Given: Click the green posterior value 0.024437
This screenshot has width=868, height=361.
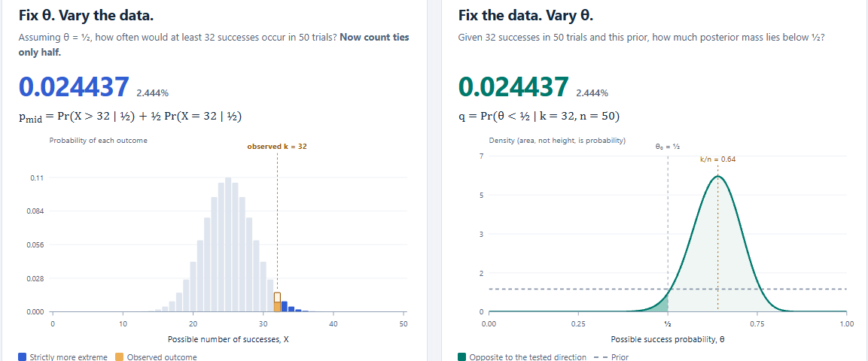Looking at the screenshot, I should (513, 87).
